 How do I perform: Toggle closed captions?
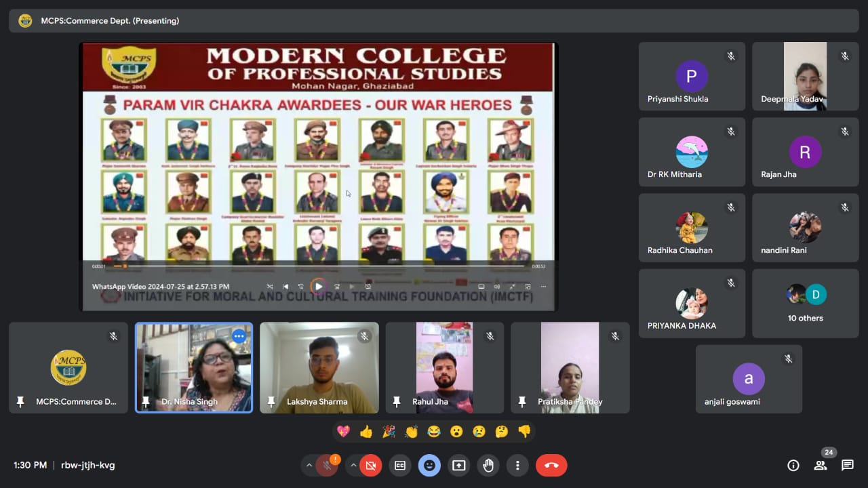click(400, 466)
